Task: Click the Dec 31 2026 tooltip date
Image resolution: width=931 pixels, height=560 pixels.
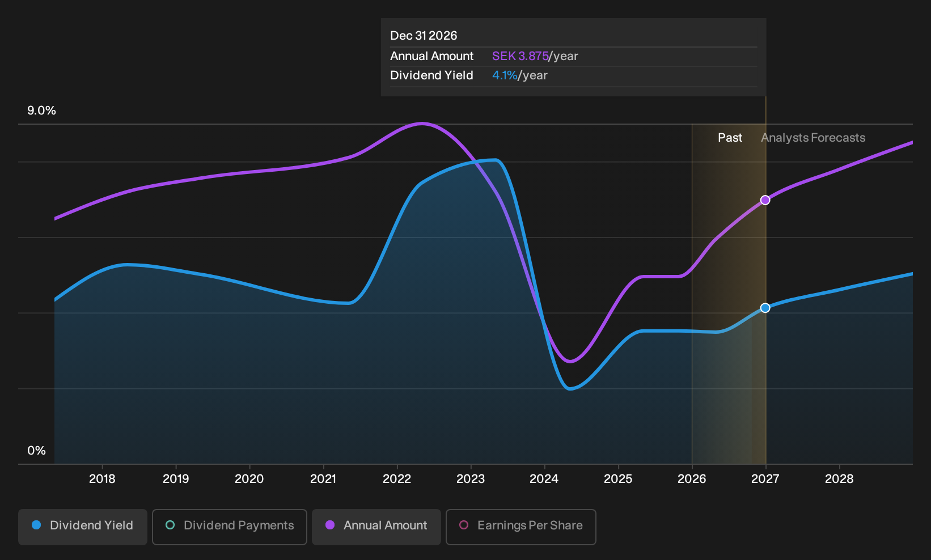Action: tap(424, 36)
